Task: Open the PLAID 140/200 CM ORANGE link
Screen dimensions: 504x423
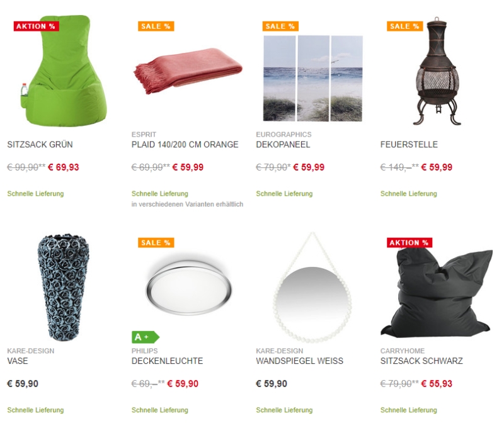Action: click(185, 145)
